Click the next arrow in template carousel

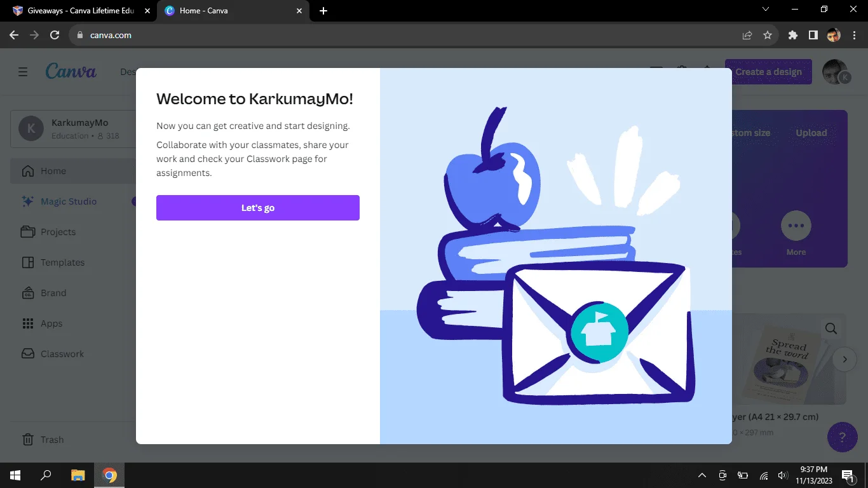[x=844, y=359]
